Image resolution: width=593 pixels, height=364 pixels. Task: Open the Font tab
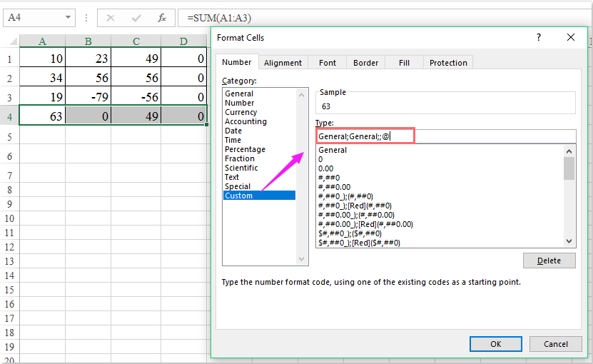[328, 63]
